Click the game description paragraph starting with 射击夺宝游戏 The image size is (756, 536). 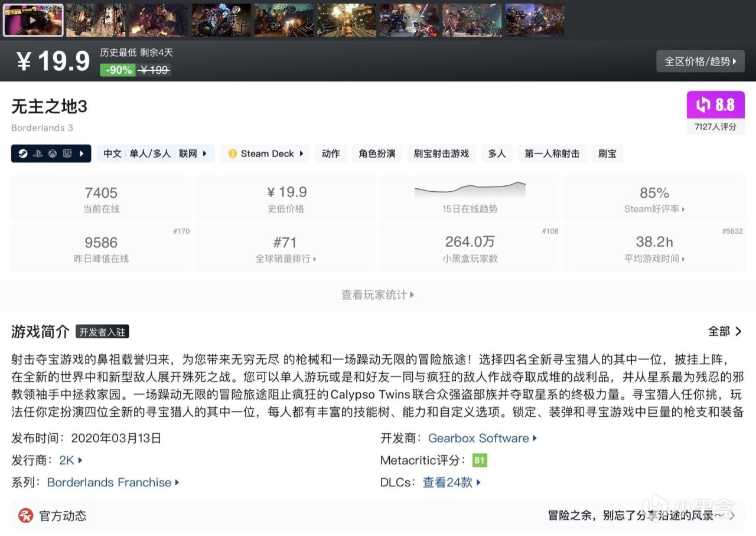click(x=378, y=385)
